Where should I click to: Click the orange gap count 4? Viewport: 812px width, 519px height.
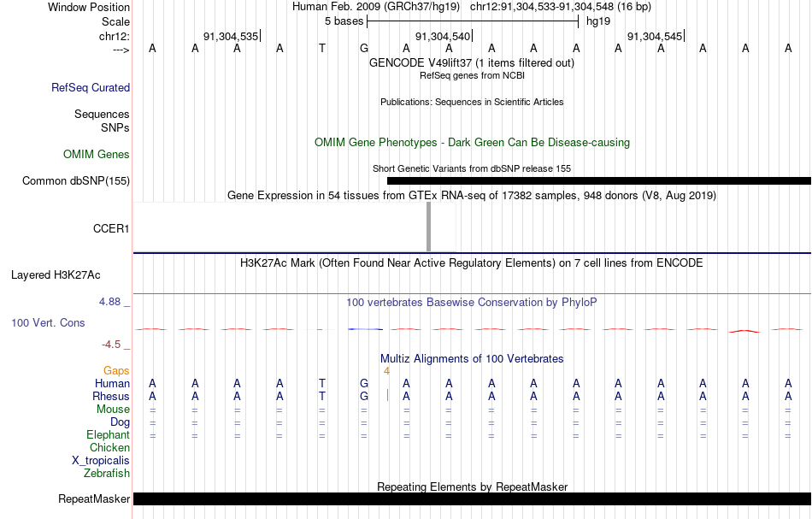point(386,371)
